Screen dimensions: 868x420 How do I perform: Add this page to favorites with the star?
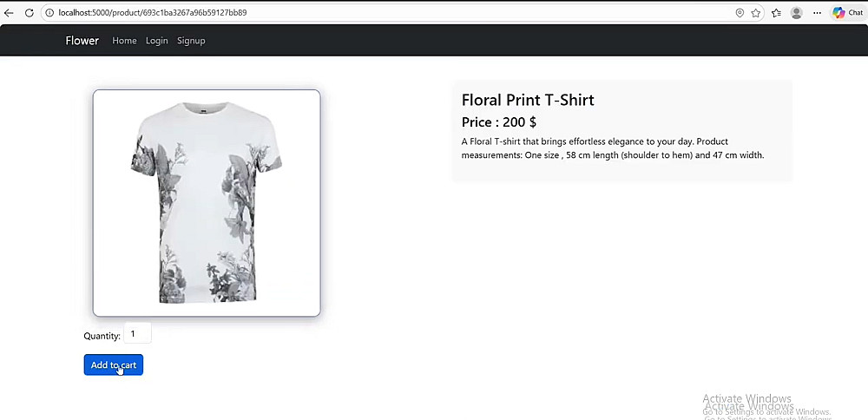point(756,13)
